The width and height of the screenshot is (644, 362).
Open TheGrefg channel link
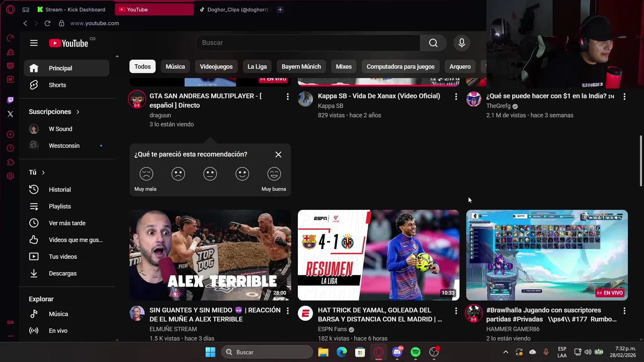tap(498, 106)
